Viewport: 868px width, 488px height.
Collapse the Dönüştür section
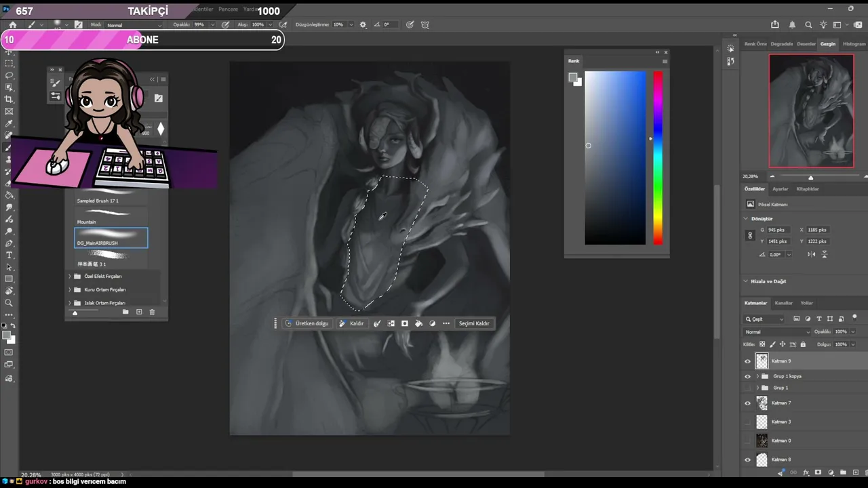point(746,219)
